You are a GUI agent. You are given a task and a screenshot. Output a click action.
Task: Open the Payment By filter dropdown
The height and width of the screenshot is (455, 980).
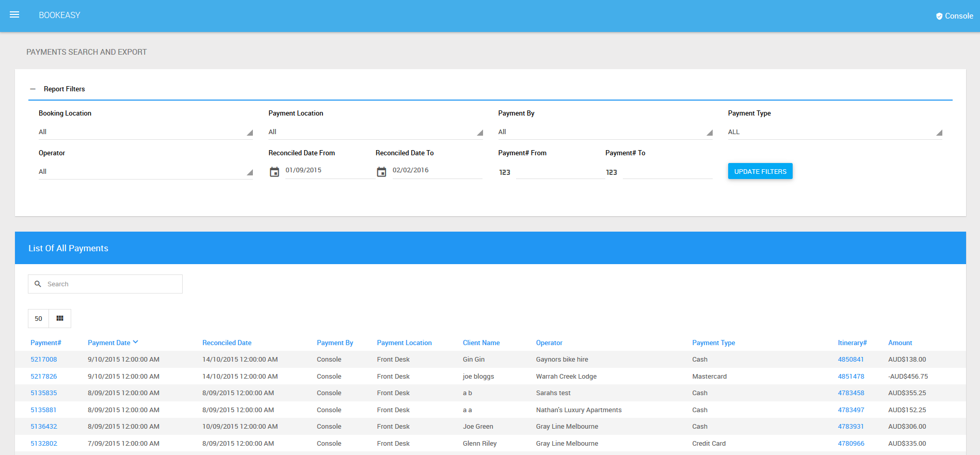pyautogui.click(x=605, y=132)
